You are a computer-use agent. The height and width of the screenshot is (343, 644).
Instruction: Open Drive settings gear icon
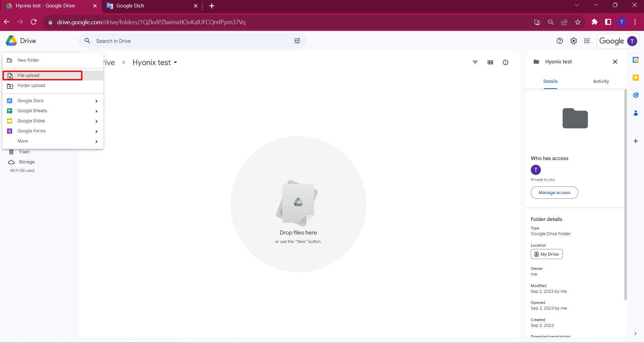click(x=573, y=41)
